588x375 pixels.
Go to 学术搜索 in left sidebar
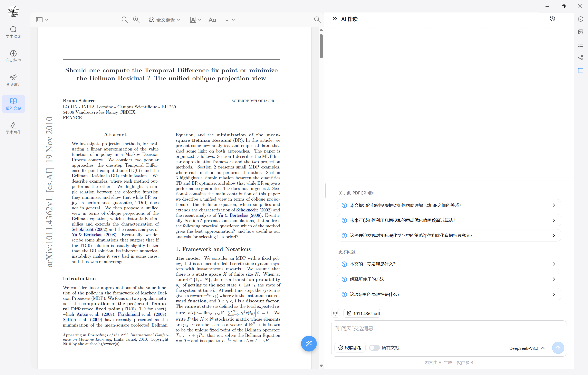pos(13,32)
